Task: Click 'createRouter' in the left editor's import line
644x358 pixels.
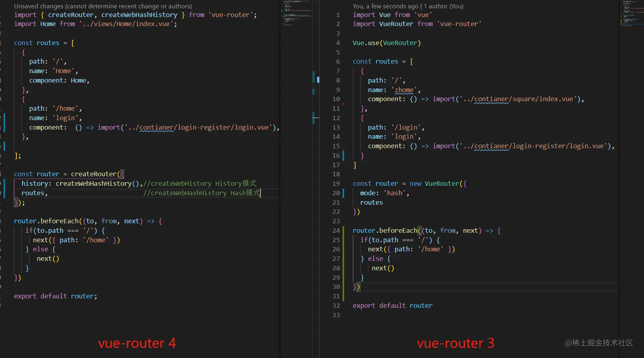Action: tap(71, 14)
